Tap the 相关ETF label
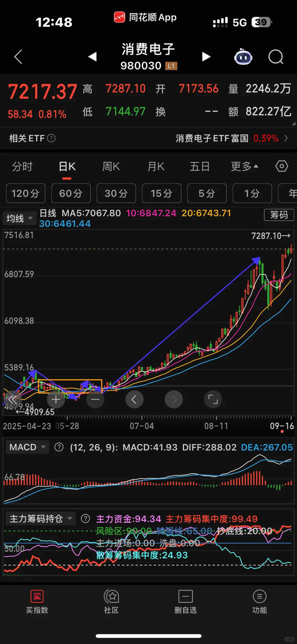 tap(27, 138)
